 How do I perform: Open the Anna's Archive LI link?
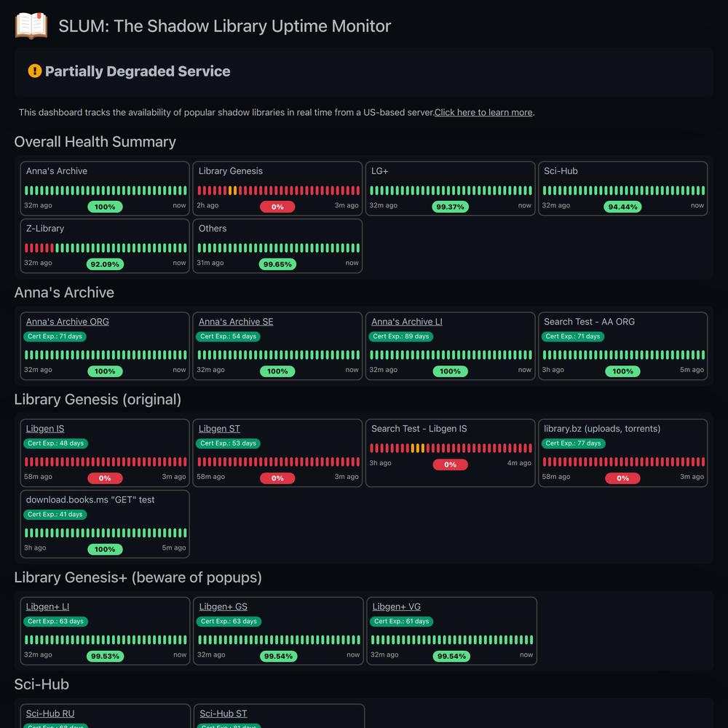(407, 322)
